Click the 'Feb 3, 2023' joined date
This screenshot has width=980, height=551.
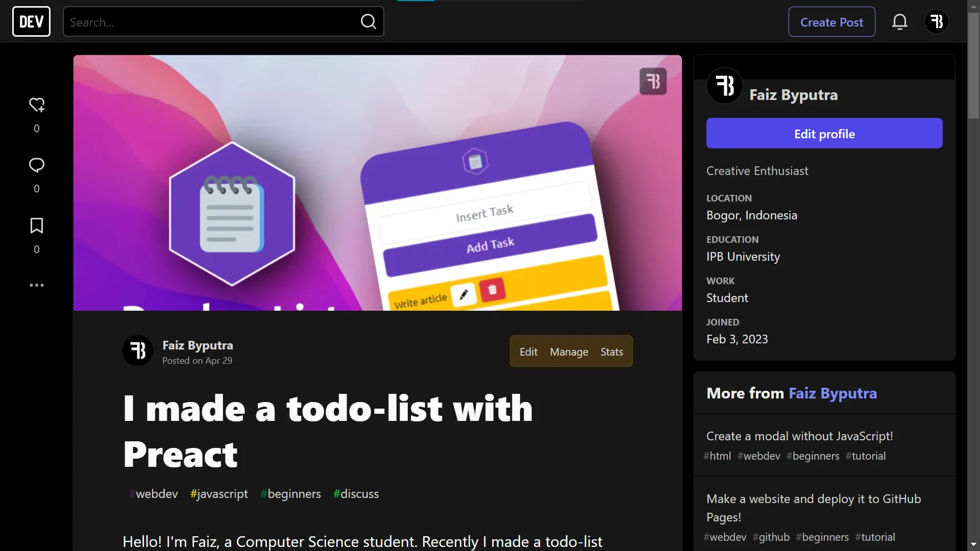click(x=737, y=339)
